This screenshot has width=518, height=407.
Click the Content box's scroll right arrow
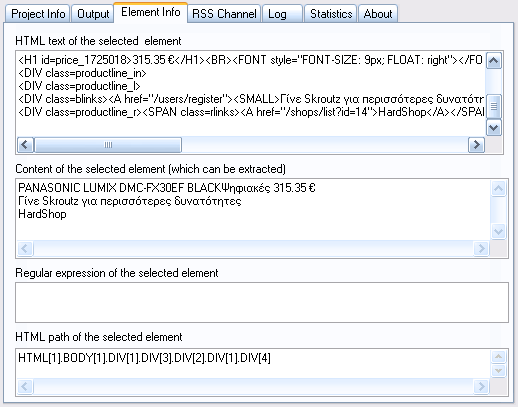[481, 248]
